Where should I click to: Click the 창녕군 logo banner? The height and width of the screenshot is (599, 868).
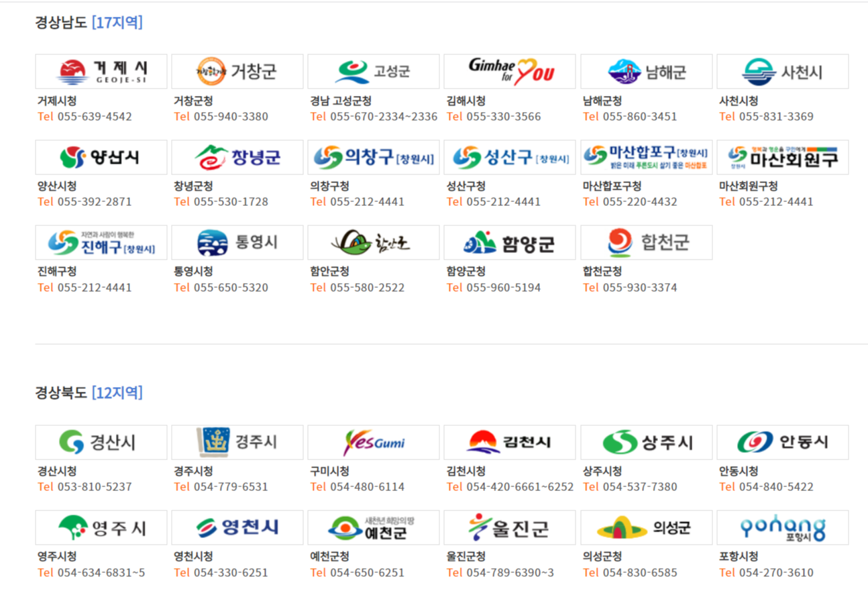pos(237,158)
